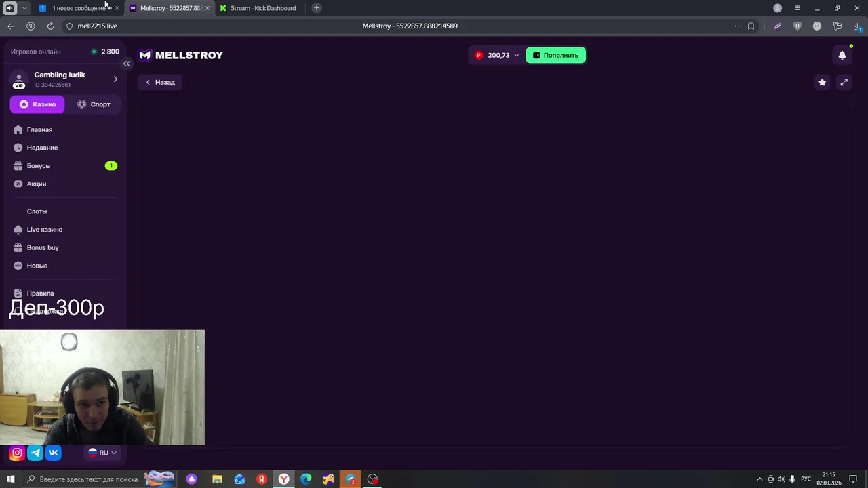Open the VK link
The width and height of the screenshot is (868, 488).
[54, 453]
